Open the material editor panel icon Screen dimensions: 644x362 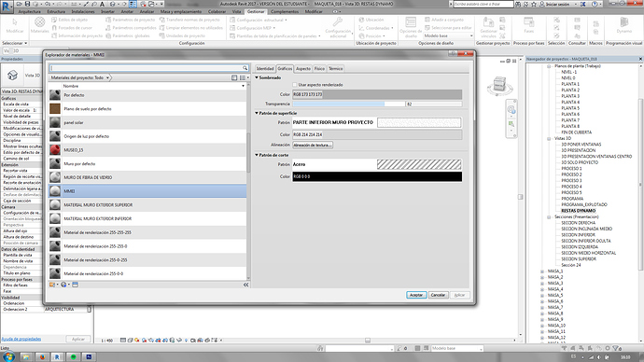pos(76,285)
